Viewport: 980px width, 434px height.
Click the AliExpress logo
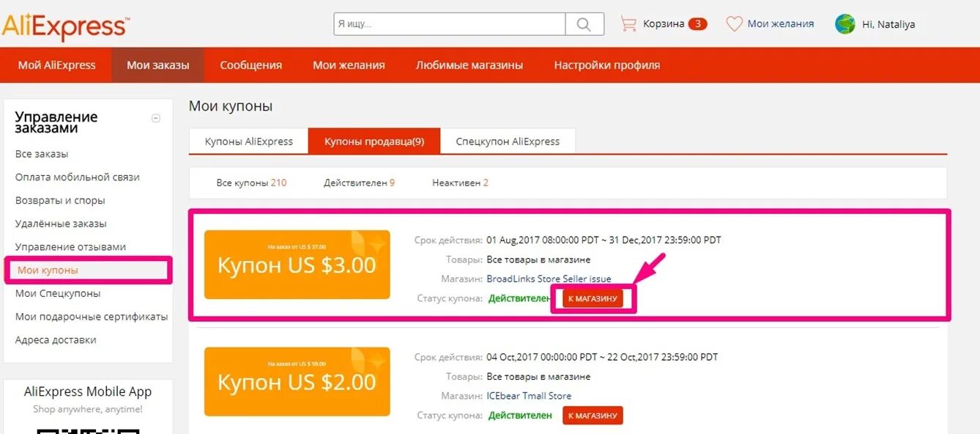pos(66,26)
